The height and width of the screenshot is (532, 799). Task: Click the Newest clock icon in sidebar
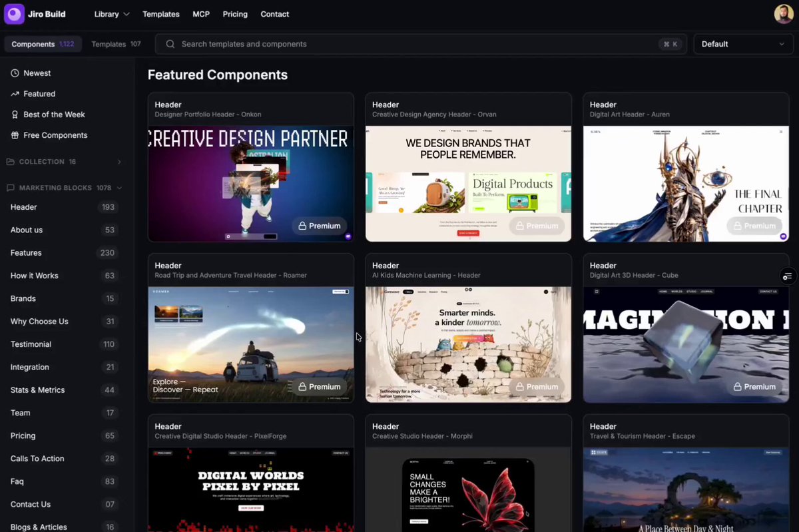(x=15, y=73)
